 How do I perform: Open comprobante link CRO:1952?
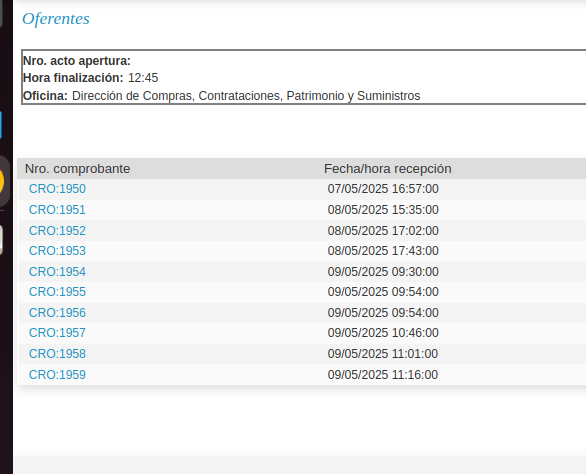(57, 231)
